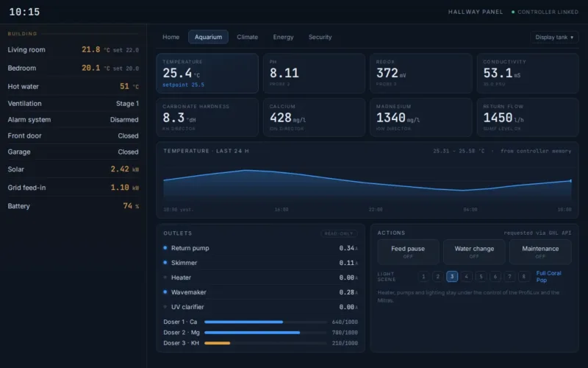Image resolution: width=588 pixels, height=368 pixels.
Task: Select light scene 3
Action: point(452,277)
